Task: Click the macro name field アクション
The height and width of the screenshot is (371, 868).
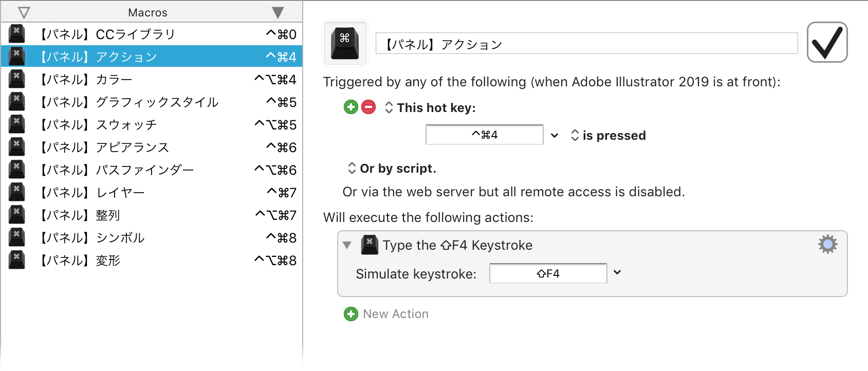Action: coord(586,44)
